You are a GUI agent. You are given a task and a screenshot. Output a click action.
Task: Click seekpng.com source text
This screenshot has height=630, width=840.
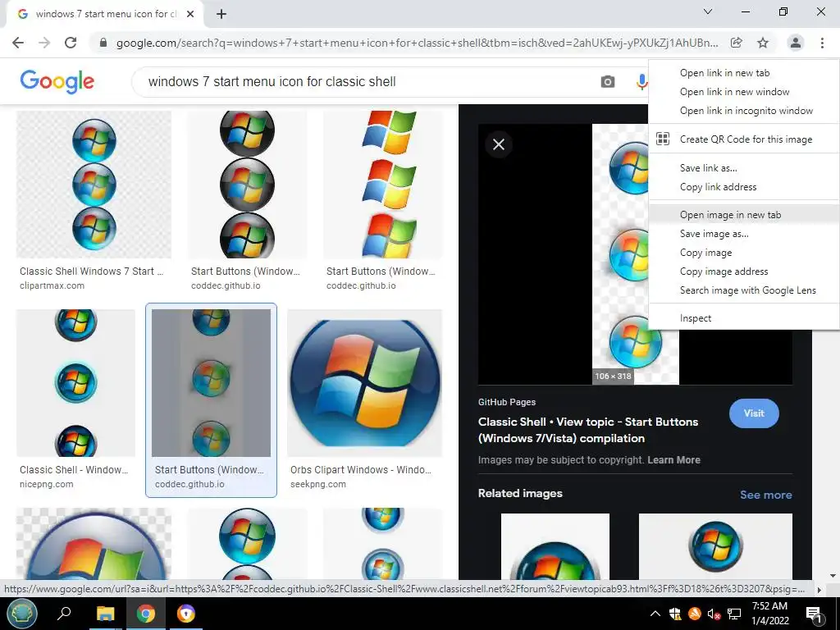[x=318, y=484]
